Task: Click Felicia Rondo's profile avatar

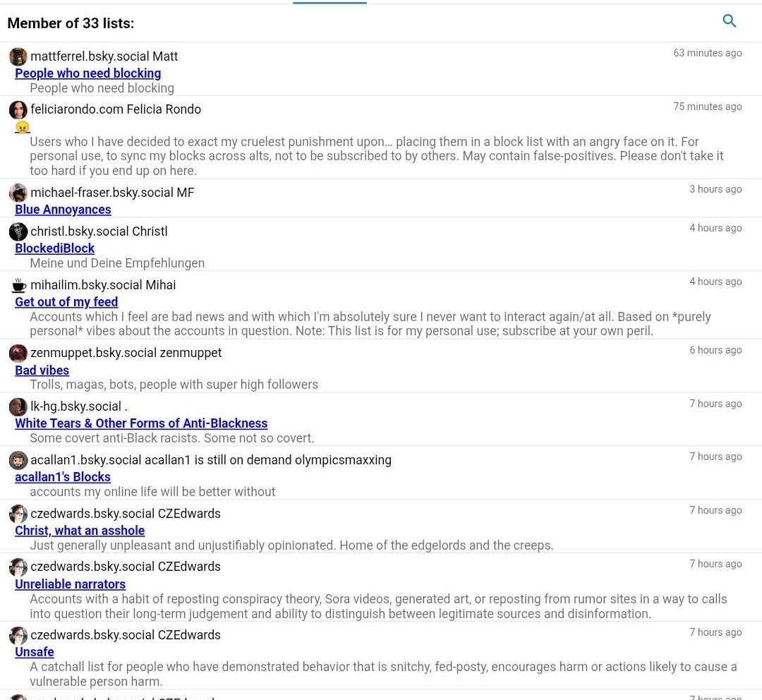Action: pos(18,110)
